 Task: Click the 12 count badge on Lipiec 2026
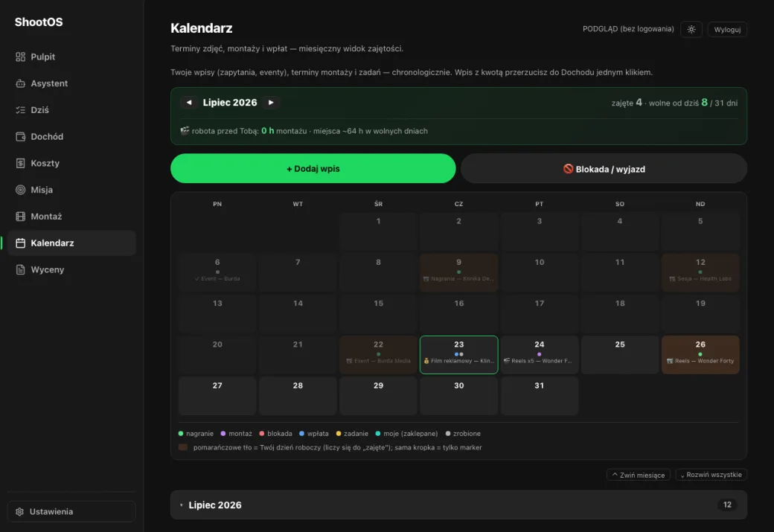[x=727, y=505]
